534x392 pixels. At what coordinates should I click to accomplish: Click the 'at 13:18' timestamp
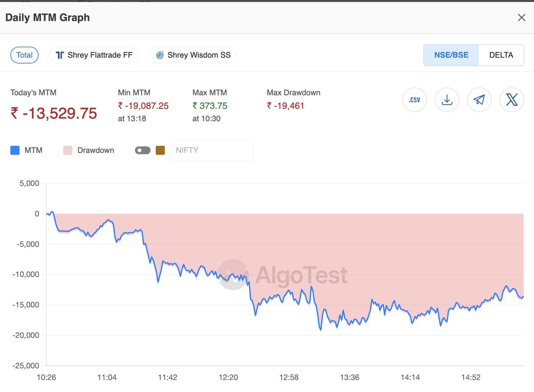point(132,119)
